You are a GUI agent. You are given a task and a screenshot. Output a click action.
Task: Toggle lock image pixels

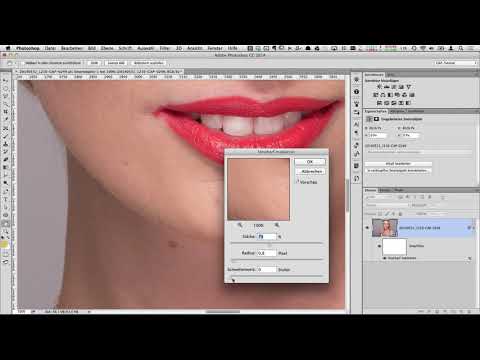(387, 214)
